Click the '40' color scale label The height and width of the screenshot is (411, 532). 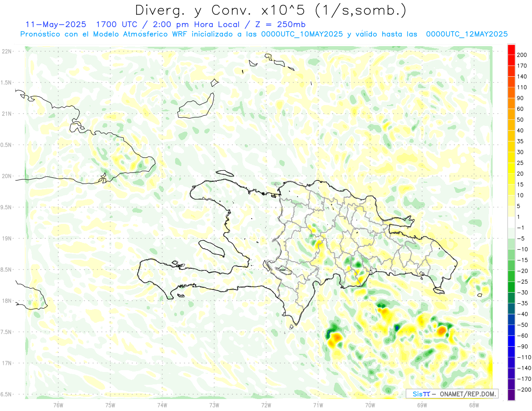coord(520,130)
